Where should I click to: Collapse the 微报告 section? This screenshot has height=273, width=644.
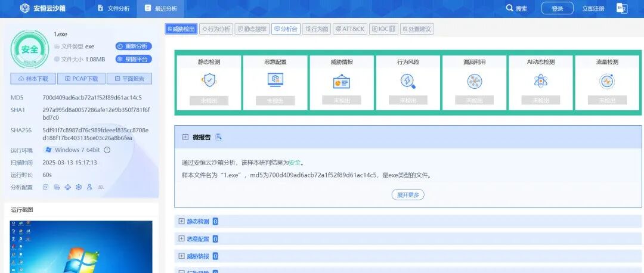click(185, 137)
